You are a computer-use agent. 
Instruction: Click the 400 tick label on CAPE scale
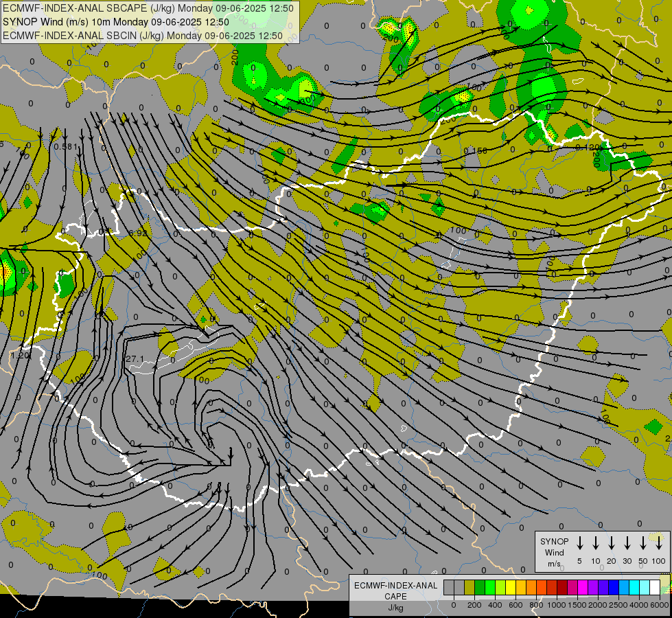tap(495, 605)
